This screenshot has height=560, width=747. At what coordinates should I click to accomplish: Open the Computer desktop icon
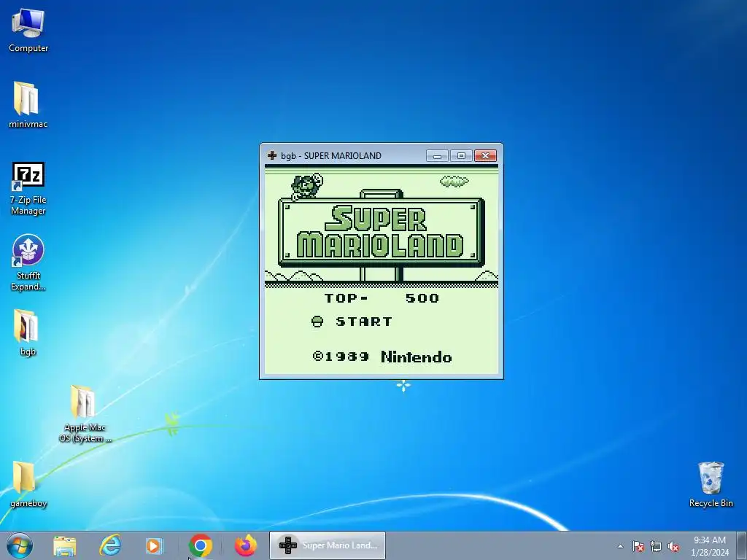click(28, 30)
